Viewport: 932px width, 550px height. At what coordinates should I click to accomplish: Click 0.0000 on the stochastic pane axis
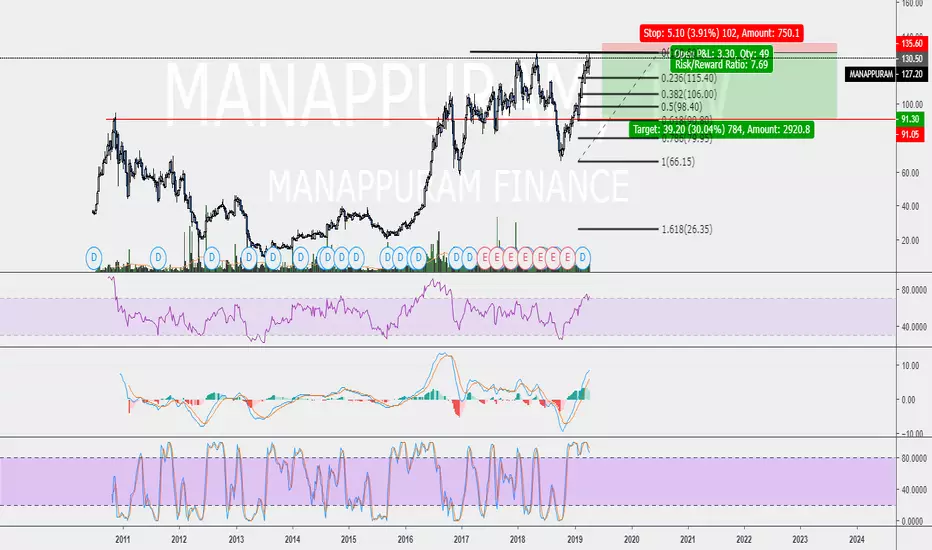(914, 521)
